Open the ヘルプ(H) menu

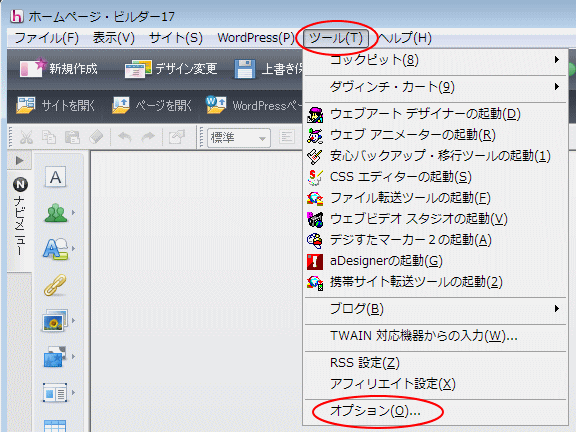405,37
